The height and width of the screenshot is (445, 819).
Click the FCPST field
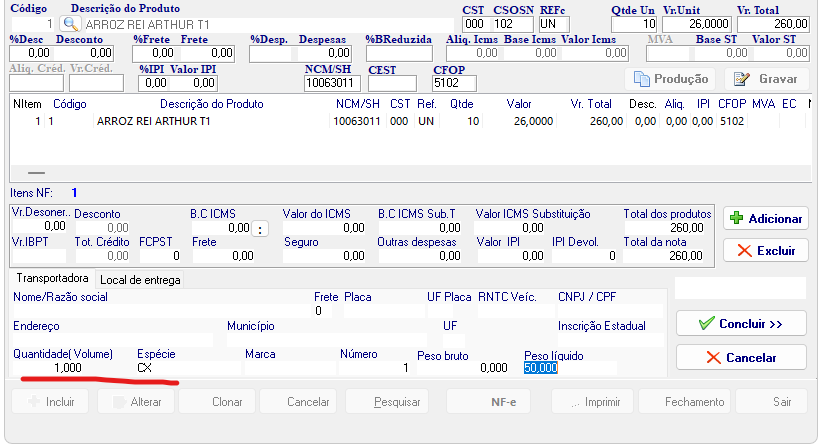(160, 256)
